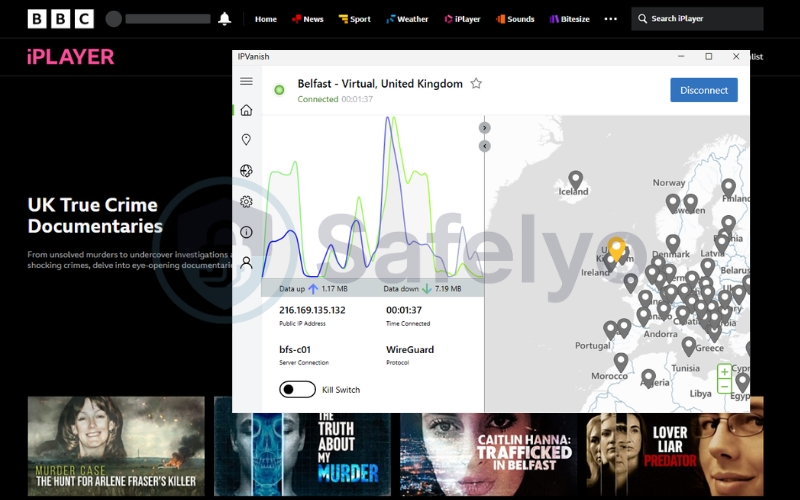Select the Denmark map pin
Image resolution: width=800 pixels, height=500 pixels.
[673, 244]
